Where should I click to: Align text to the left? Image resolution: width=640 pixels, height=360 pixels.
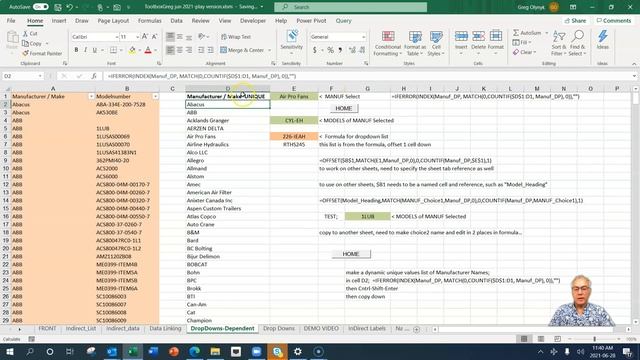click(x=170, y=50)
